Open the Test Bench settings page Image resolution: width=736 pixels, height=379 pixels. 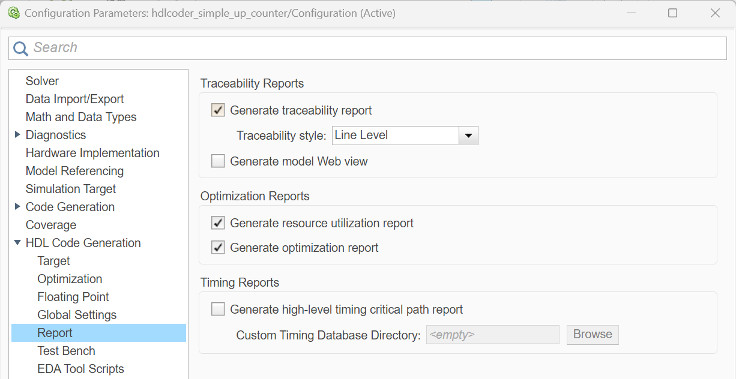(66, 351)
